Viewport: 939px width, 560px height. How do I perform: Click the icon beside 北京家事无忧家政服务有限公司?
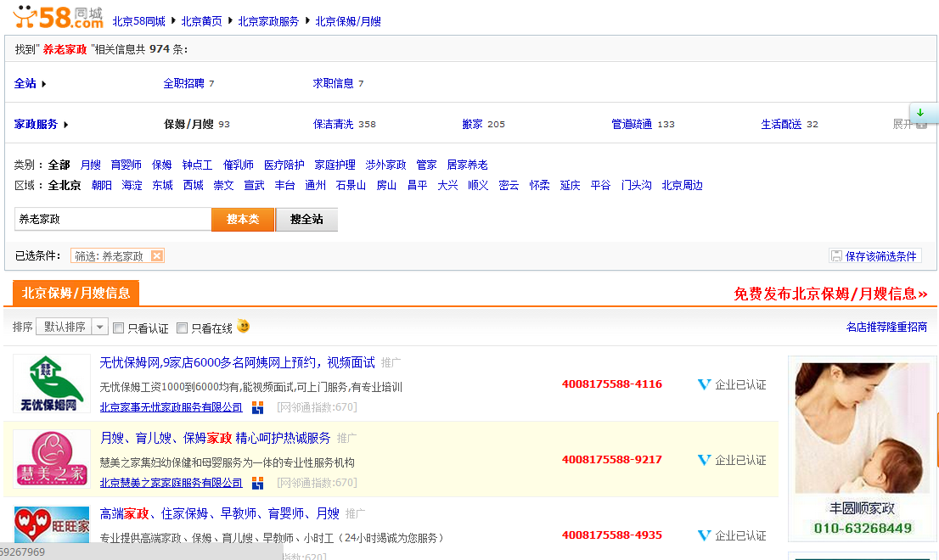(257, 407)
